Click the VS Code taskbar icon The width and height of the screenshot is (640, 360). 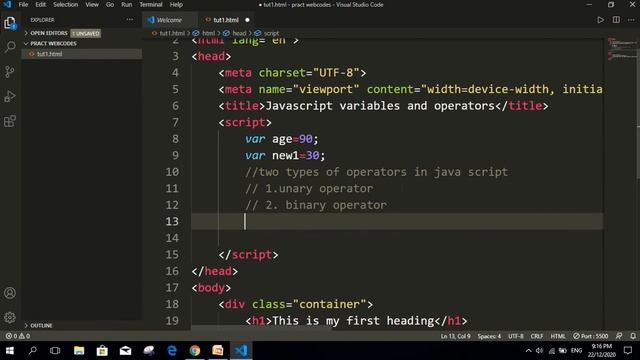241,351
